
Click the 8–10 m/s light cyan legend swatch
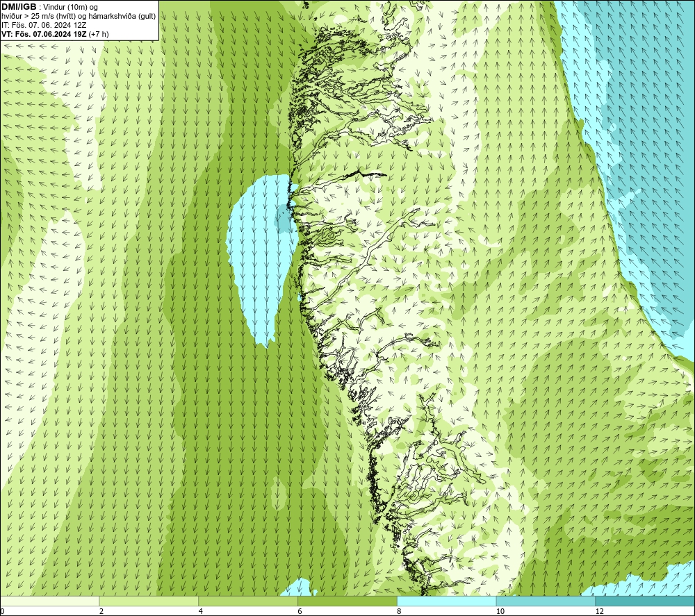click(447, 601)
